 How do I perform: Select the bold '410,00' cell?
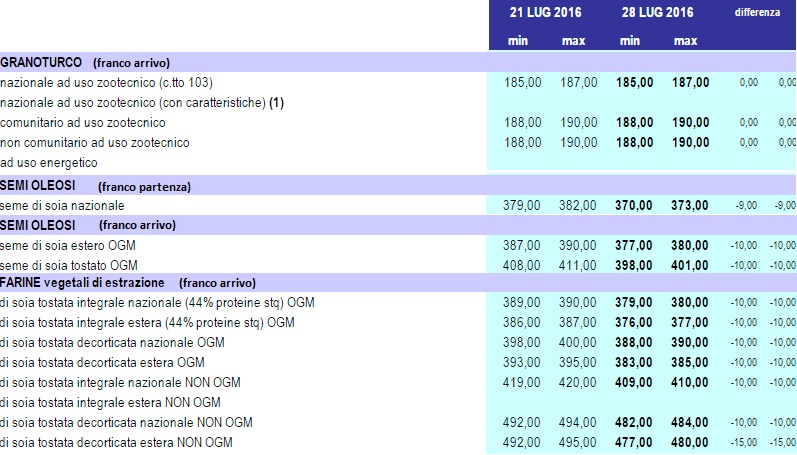pyautogui.click(x=689, y=382)
